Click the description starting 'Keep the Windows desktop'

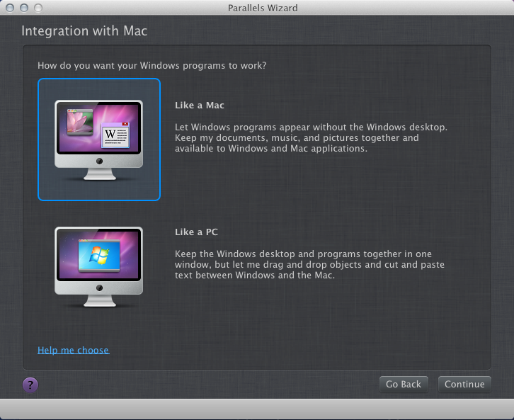click(309, 265)
